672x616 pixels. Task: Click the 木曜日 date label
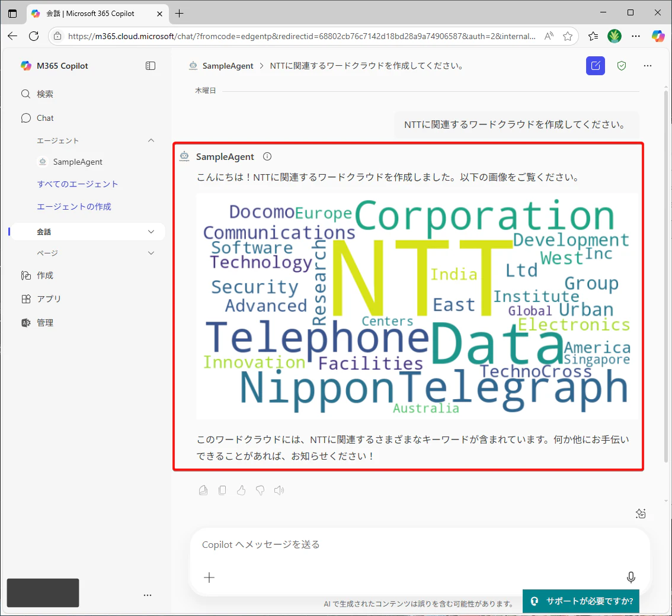pos(205,91)
